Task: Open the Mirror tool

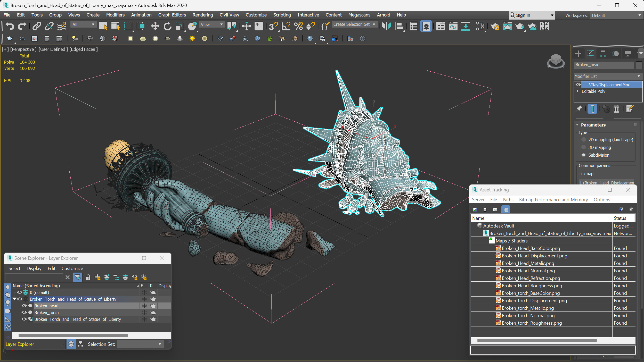Action: [386, 26]
